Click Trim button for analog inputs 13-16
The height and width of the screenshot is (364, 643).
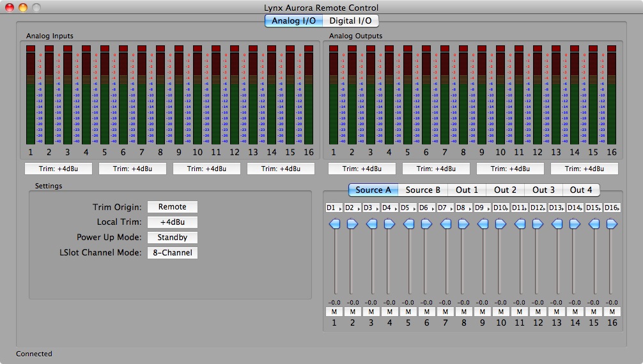point(281,169)
